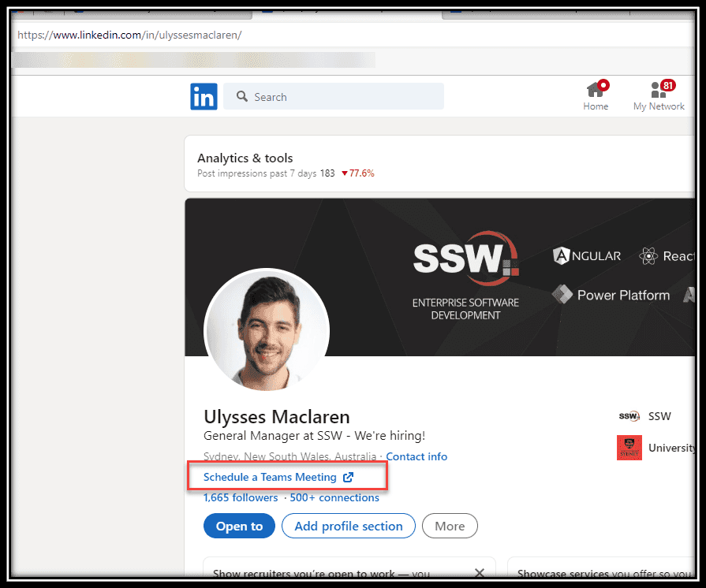Click the LinkedIn logo
706x588 pixels.
pyautogui.click(x=204, y=97)
